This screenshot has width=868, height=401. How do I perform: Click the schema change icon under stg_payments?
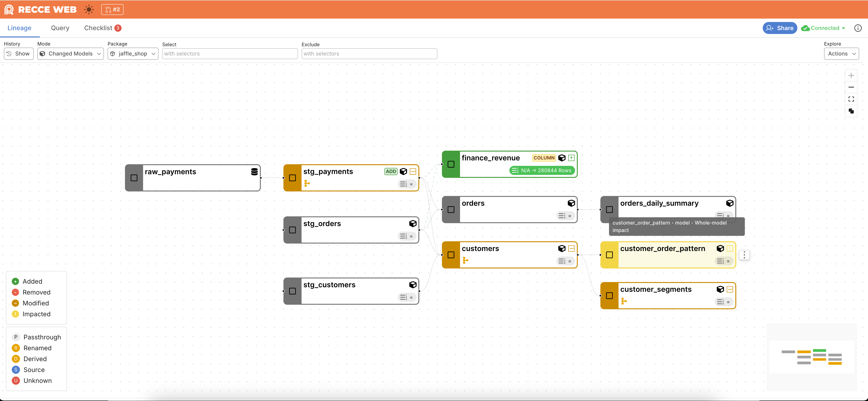307,183
